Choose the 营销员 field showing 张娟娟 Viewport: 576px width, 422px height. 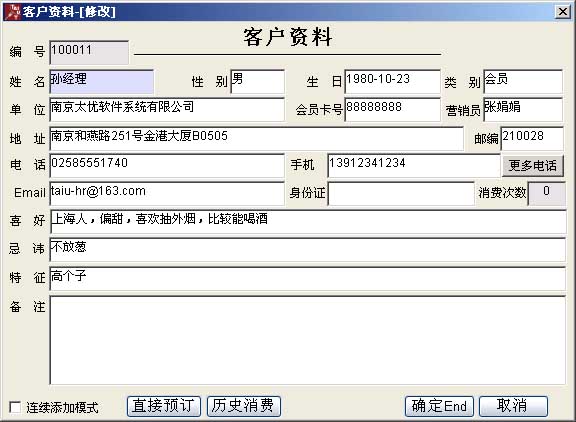coord(523,109)
